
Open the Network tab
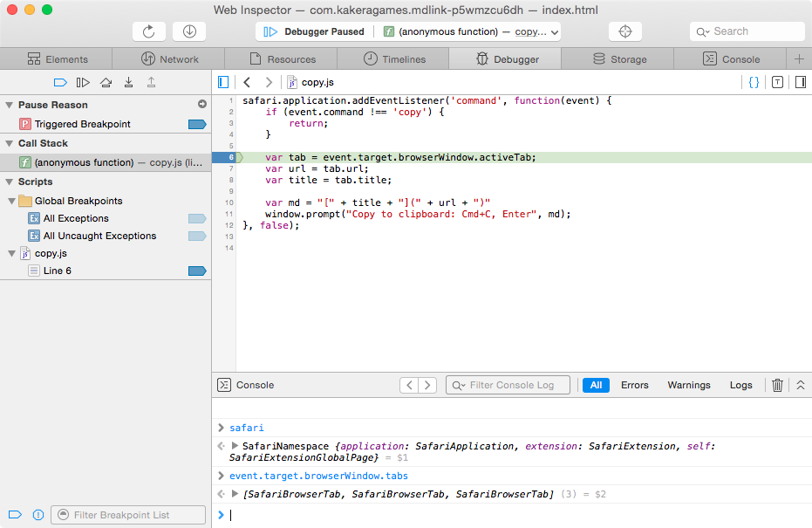click(168, 58)
